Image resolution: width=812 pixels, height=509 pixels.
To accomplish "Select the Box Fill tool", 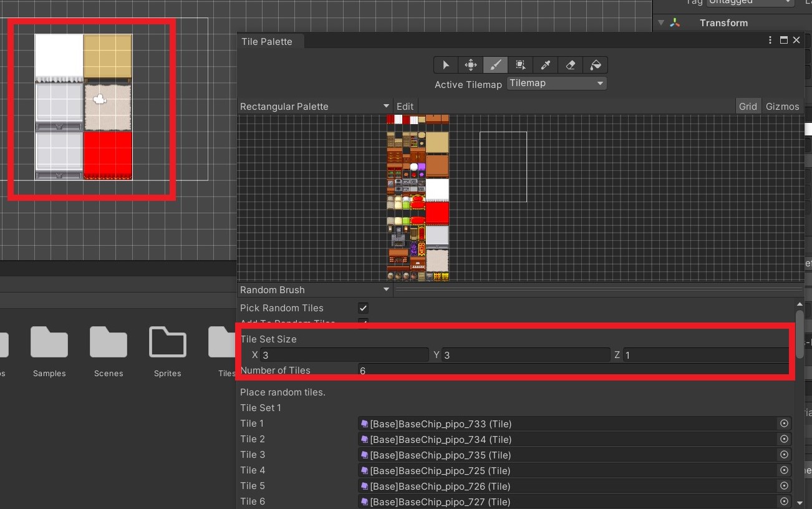I will [x=520, y=64].
